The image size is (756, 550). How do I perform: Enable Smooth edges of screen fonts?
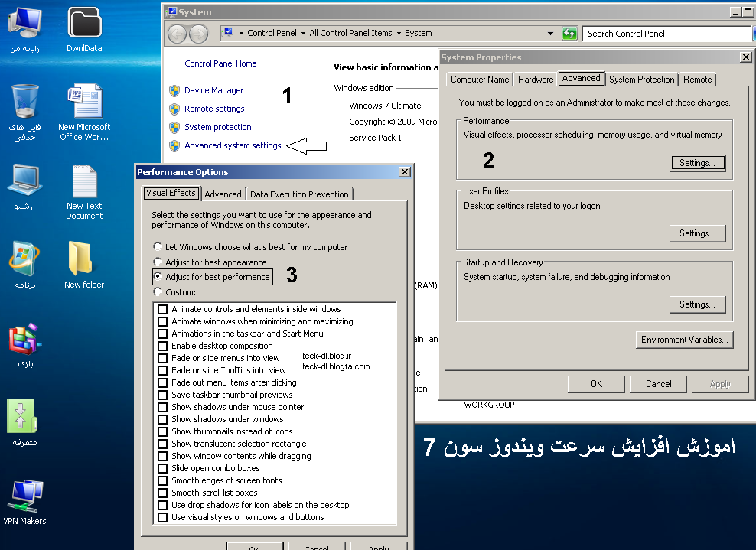tap(163, 480)
